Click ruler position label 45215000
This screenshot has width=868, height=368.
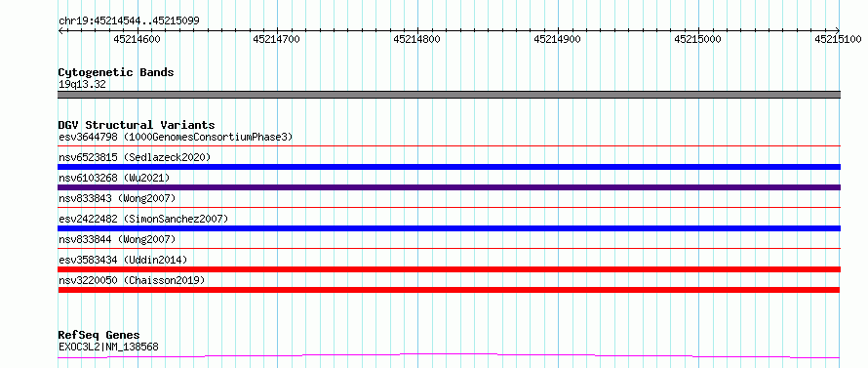(697, 39)
